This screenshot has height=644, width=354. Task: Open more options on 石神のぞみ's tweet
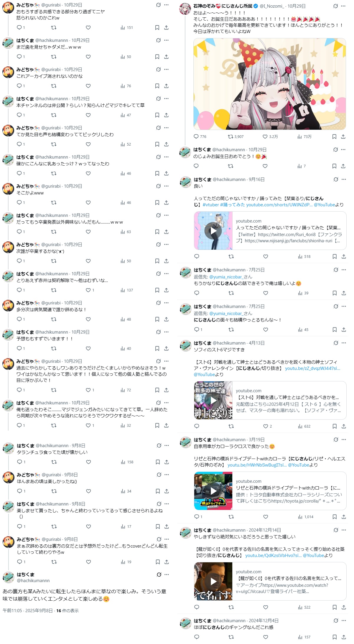click(x=343, y=6)
